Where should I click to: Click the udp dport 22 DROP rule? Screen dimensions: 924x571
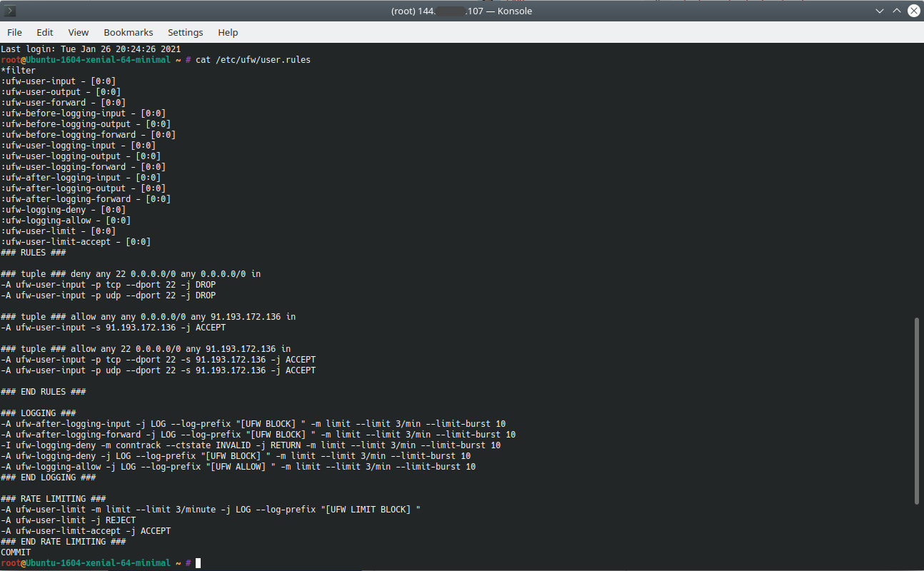[x=109, y=295]
